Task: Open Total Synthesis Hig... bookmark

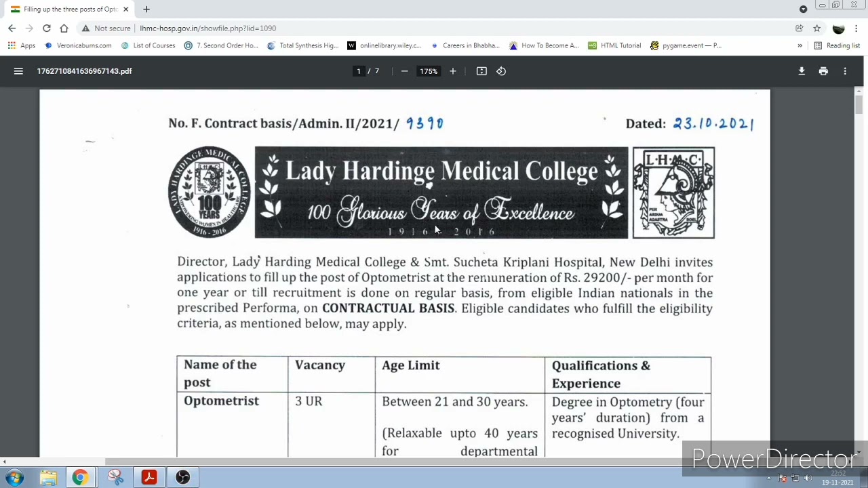Action: (302, 45)
